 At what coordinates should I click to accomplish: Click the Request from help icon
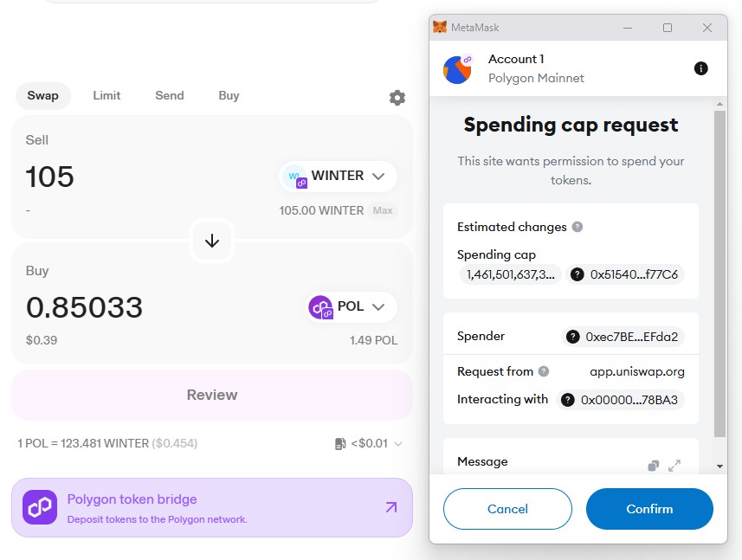click(x=544, y=371)
